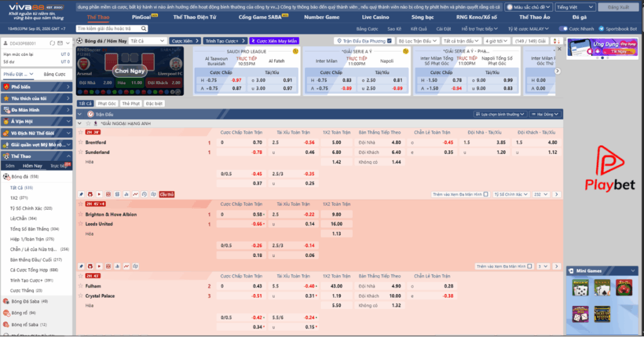Check Thêm vào Xem Đa Màn Hình for Brentford
The image size is (644, 338).
[486, 194]
